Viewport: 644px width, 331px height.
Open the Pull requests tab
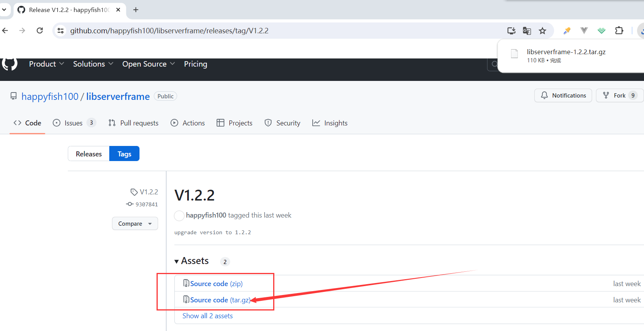pyautogui.click(x=133, y=123)
